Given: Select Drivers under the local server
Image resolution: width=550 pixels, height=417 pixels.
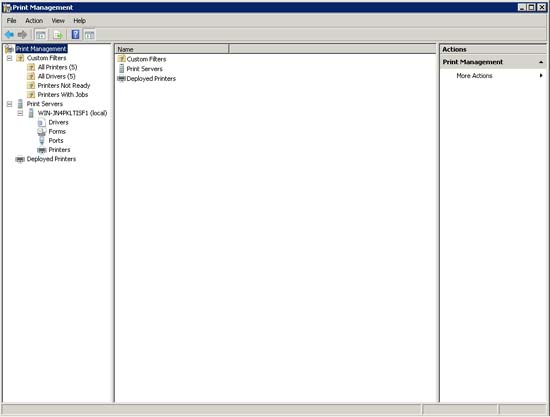Looking at the screenshot, I should coord(59,122).
